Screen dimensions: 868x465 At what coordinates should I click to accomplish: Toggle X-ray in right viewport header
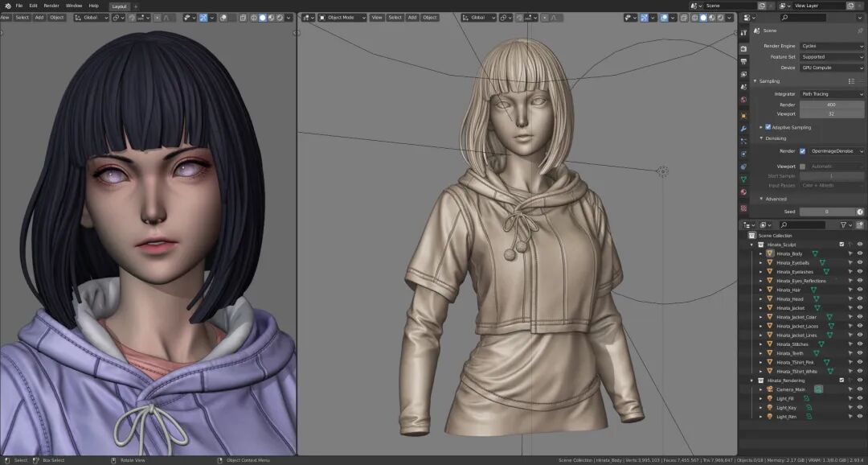click(x=684, y=18)
